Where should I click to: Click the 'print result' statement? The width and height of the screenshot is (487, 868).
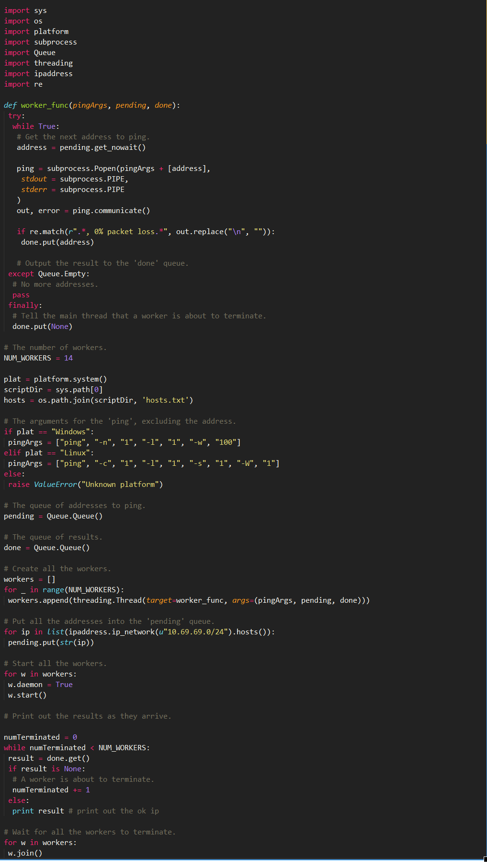tap(38, 811)
